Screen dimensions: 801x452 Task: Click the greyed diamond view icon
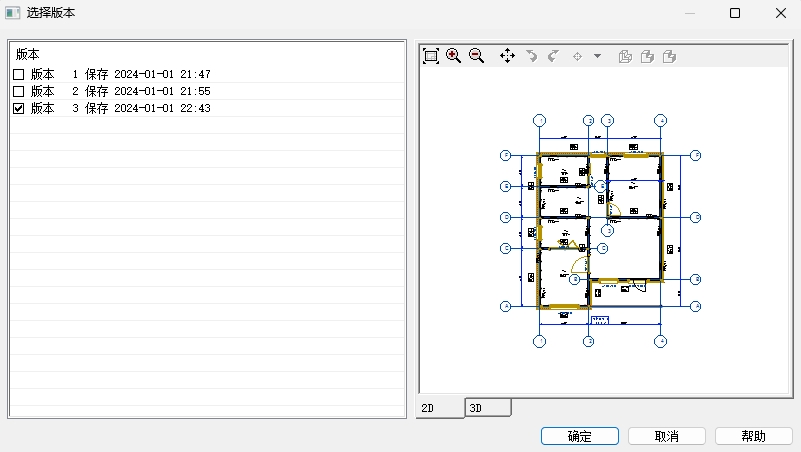577,56
